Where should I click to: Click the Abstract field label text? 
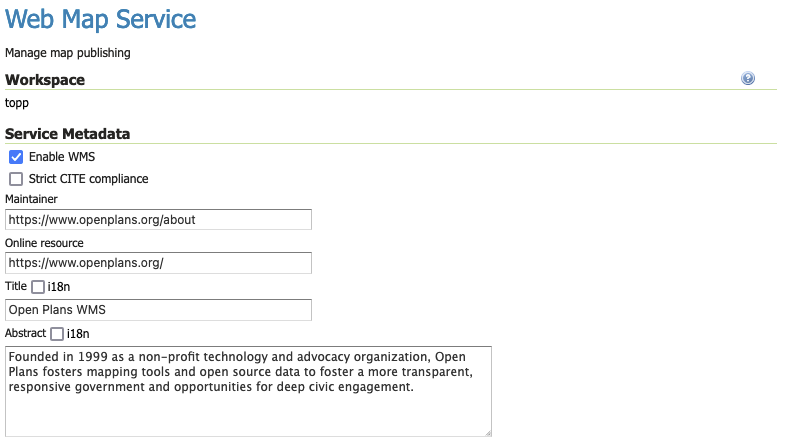pyautogui.click(x=25, y=333)
